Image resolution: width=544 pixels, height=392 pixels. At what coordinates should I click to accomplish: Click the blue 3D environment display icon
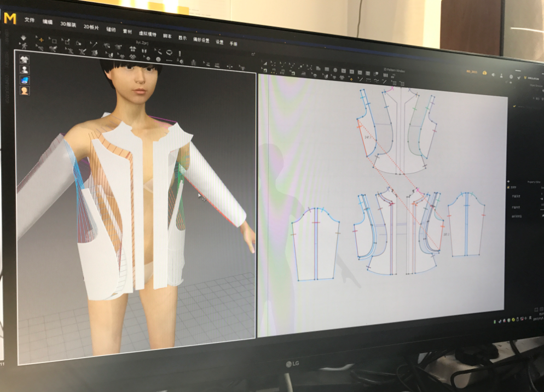pyautogui.click(x=24, y=80)
